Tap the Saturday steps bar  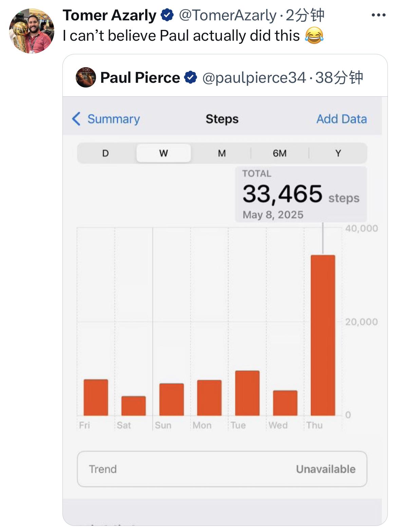click(x=134, y=406)
